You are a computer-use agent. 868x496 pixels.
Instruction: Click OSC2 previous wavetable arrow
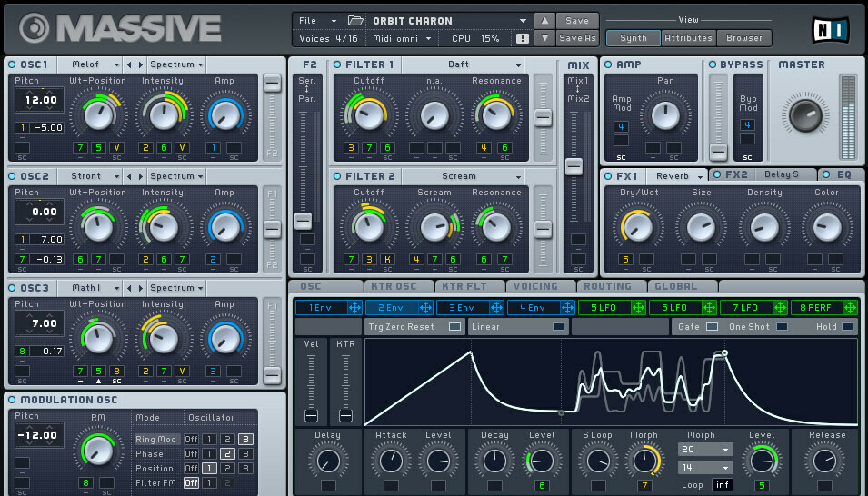(x=129, y=176)
